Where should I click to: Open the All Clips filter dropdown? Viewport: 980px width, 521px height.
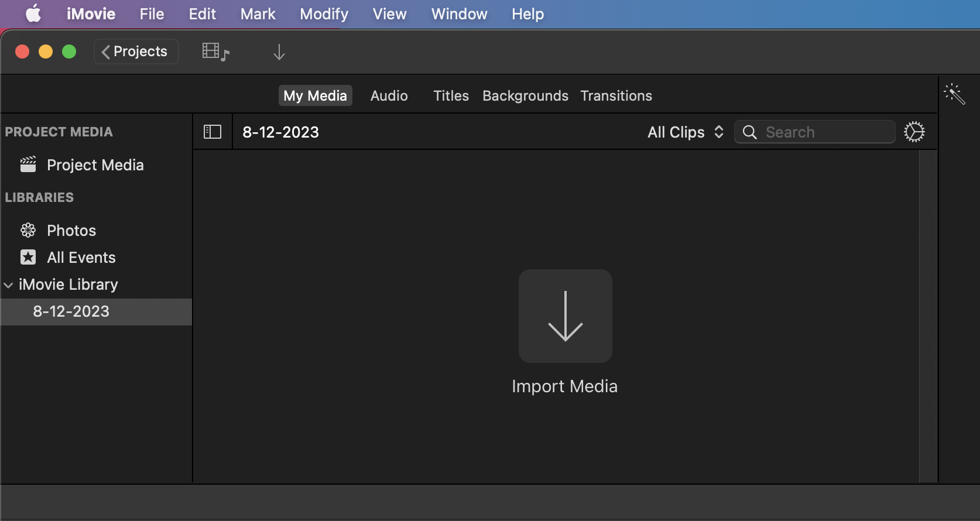pyautogui.click(x=686, y=132)
